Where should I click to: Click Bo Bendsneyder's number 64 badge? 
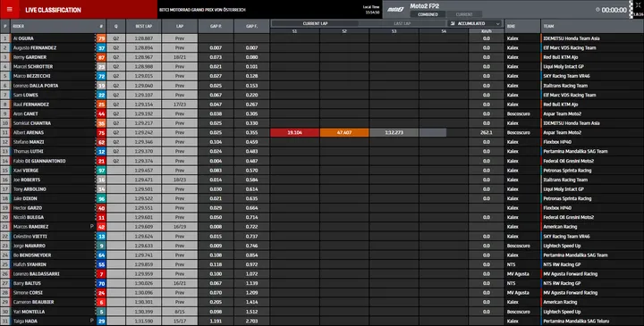[x=101, y=255]
